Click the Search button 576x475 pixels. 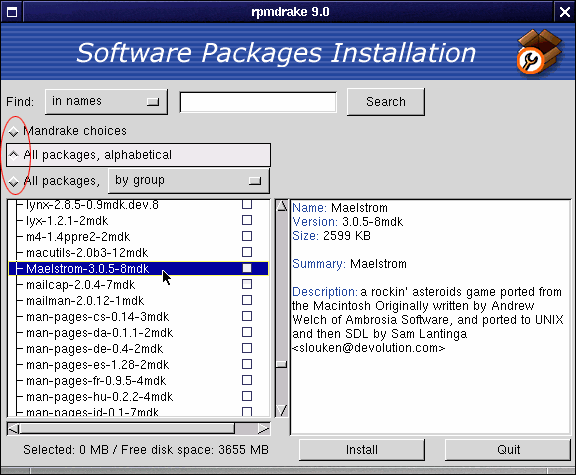coord(386,102)
